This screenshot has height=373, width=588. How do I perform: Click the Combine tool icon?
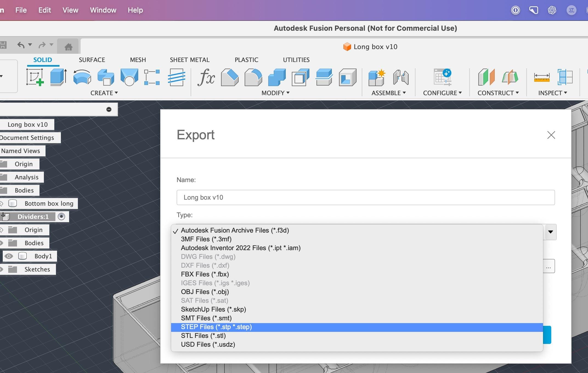pos(277,77)
